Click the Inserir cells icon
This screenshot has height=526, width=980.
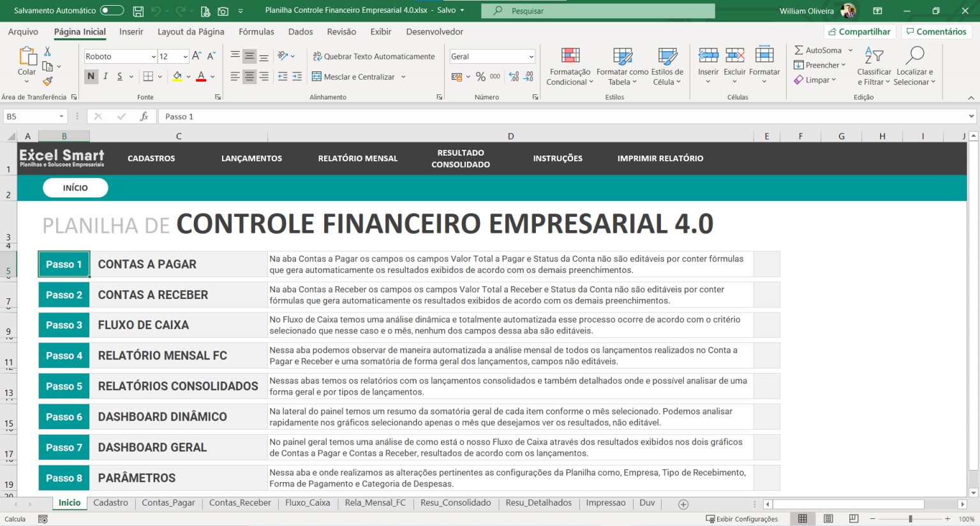click(x=708, y=55)
